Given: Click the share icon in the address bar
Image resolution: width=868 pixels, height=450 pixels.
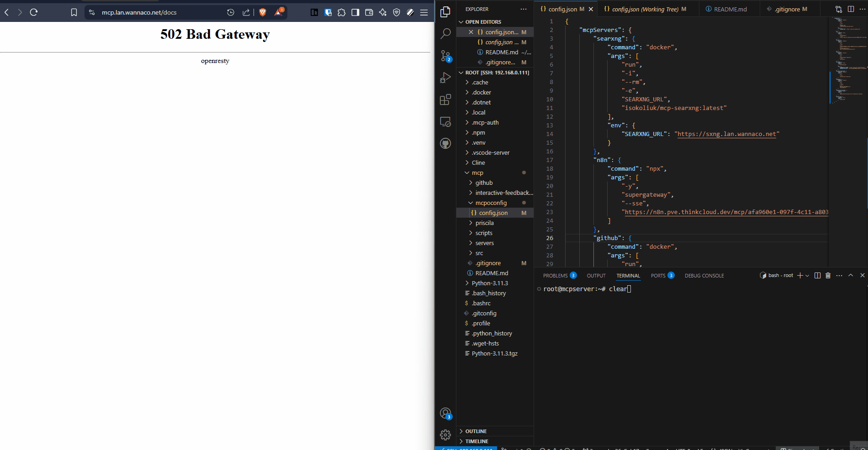Looking at the screenshot, I should (x=246, y=12).
